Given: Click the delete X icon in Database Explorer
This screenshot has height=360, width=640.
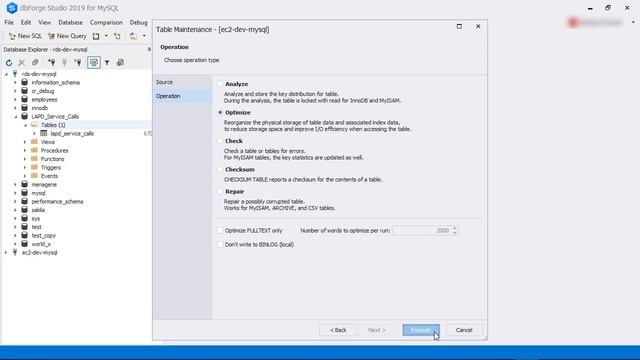Looking at the screenshot, I should coord(22,63).
